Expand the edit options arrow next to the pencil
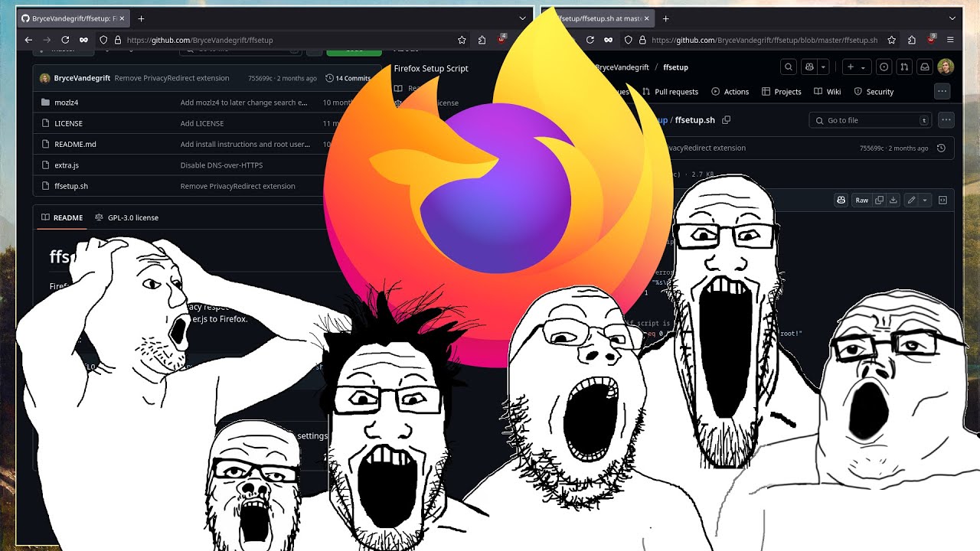Image resolution: width=980 pixels, height=551 pixels. [x=925, y=200]
